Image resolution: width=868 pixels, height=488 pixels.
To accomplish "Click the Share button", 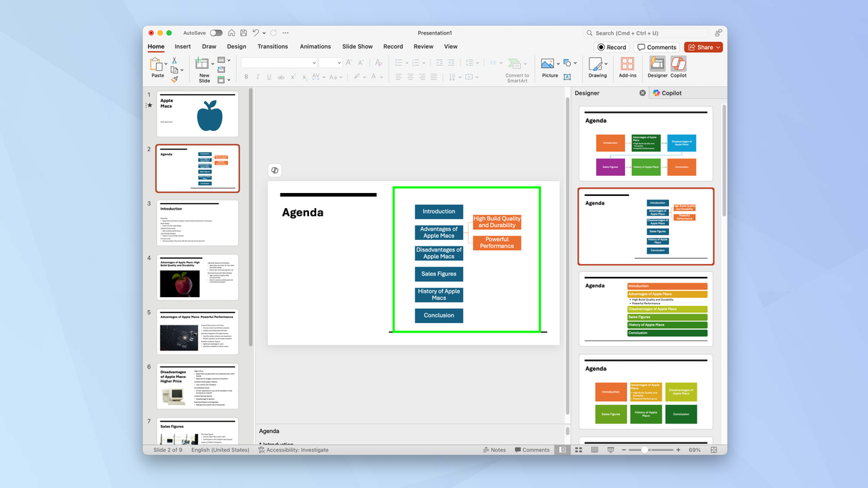I will pyautogui.click(x=702, y=46).
